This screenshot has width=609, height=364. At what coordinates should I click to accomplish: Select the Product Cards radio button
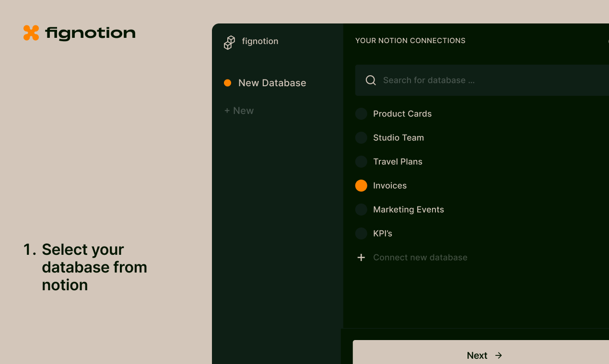tap(361, 114)
